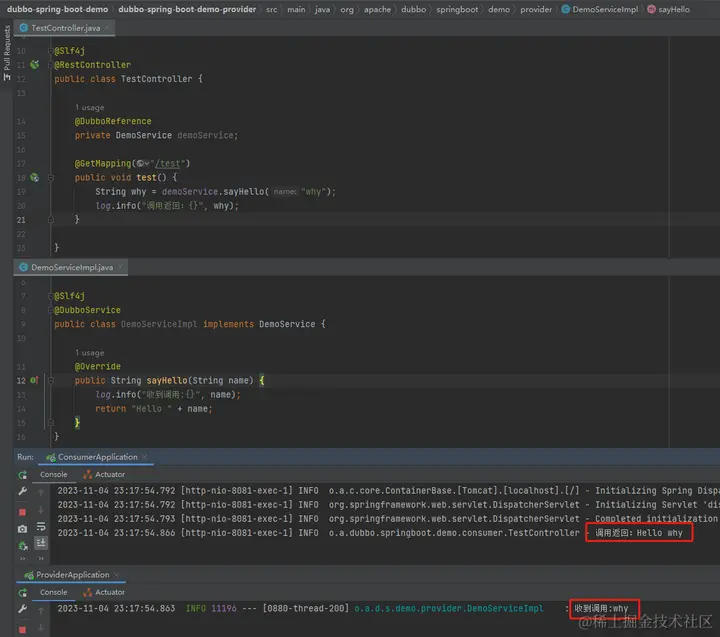Click the down arrow in ConsumerApplication console
Image resolution: width=720 pixels, height=637 pixels.
pos(41,510)
